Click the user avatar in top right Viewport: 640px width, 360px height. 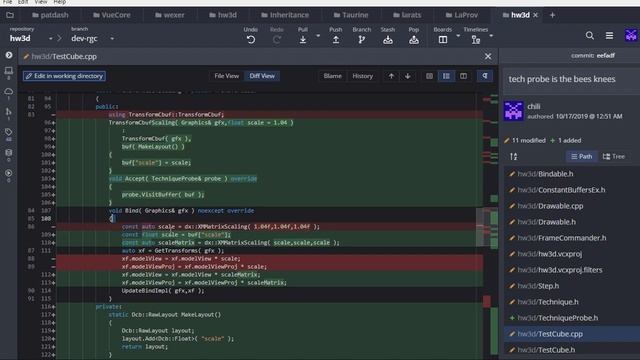tap(631, 35)
